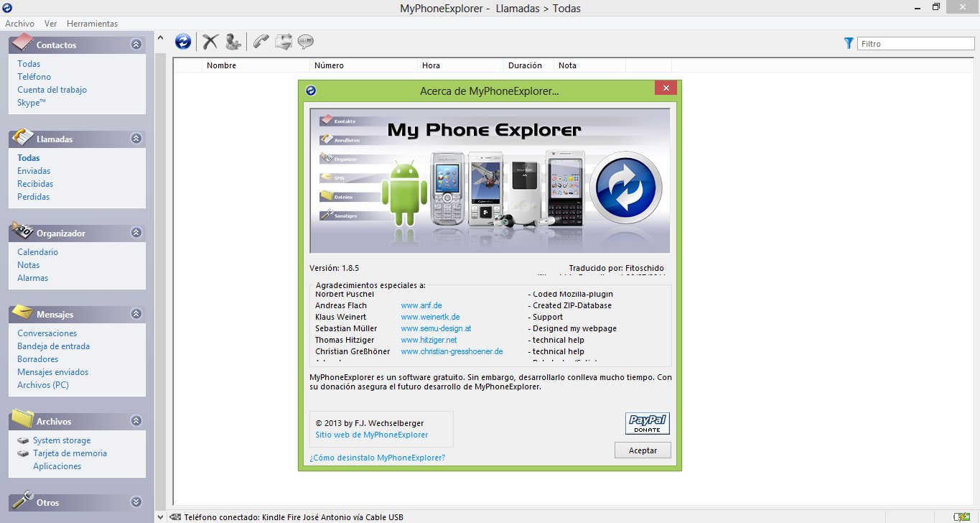Click the blue funnel filter icon

pos(849,44)
